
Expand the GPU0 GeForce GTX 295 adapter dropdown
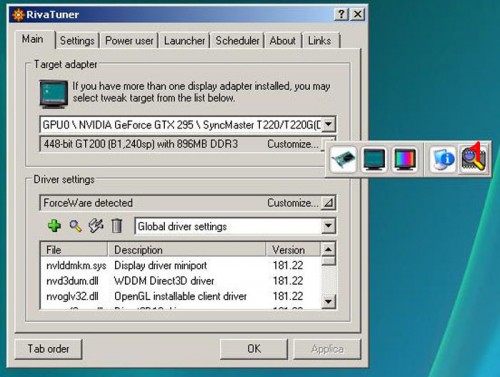[x=328, y=125]
